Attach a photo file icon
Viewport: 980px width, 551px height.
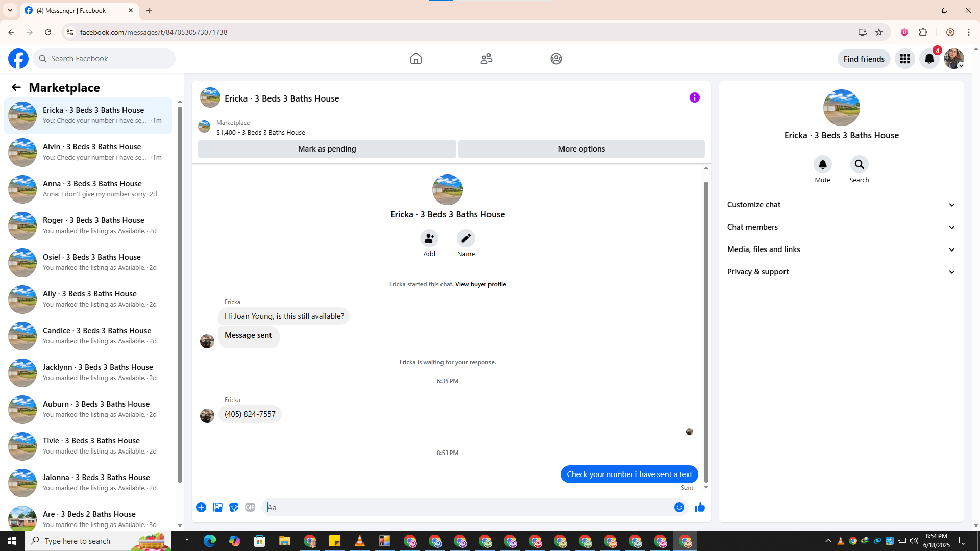pyautogui.click(x=217, y=507)
